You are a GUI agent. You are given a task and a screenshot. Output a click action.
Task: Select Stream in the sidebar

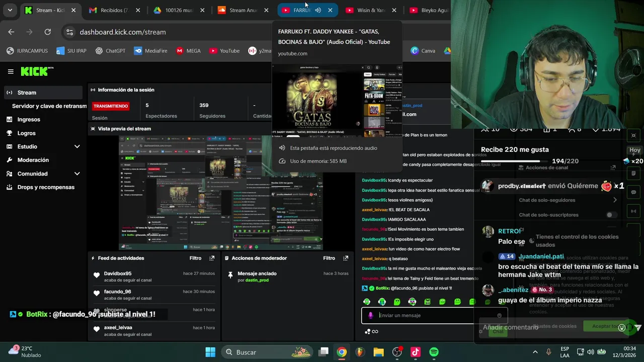click(x=42, y=93)
